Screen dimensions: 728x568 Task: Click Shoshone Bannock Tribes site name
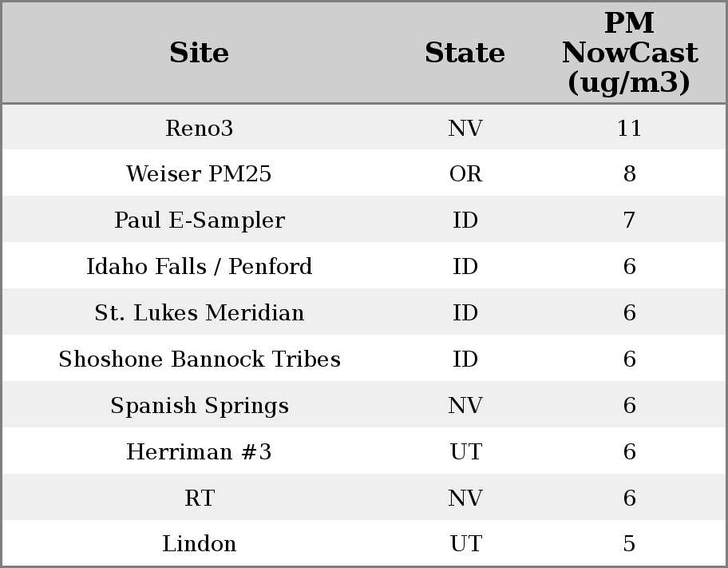pos(199,359)
